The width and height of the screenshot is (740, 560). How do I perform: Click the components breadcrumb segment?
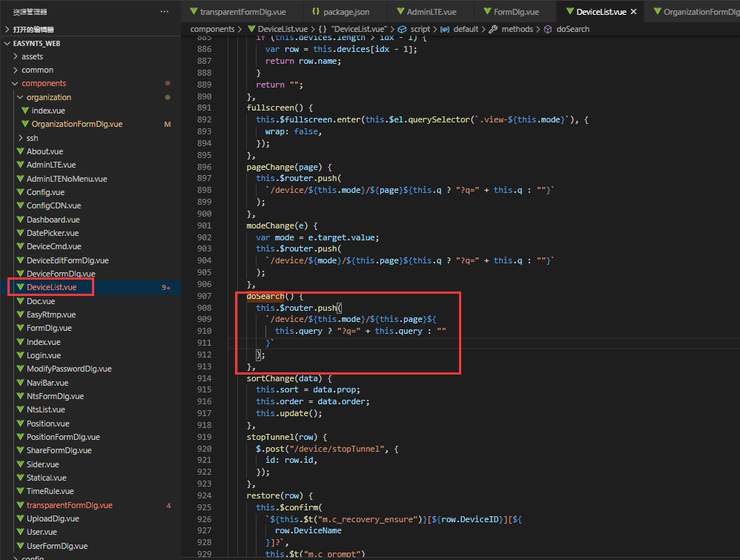point(212,29)
